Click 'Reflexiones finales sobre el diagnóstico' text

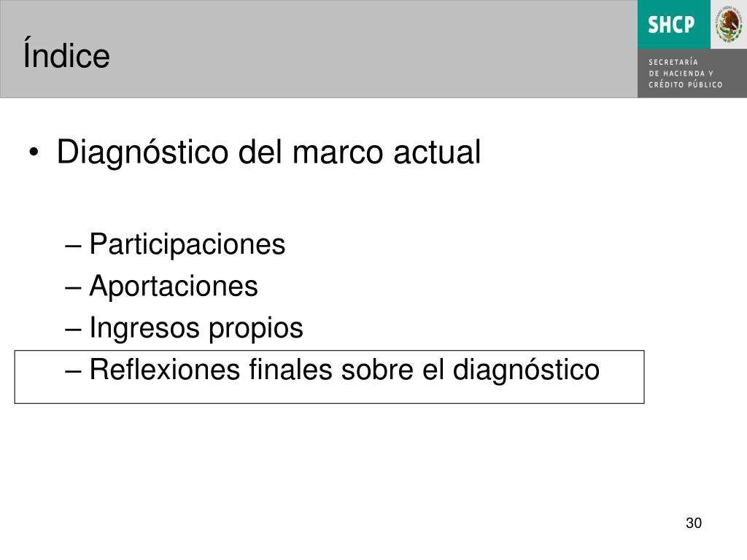344,370
